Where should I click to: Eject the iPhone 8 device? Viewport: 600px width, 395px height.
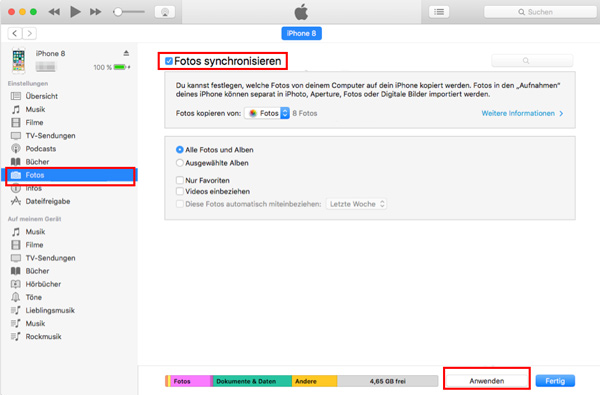coord(126,53)
